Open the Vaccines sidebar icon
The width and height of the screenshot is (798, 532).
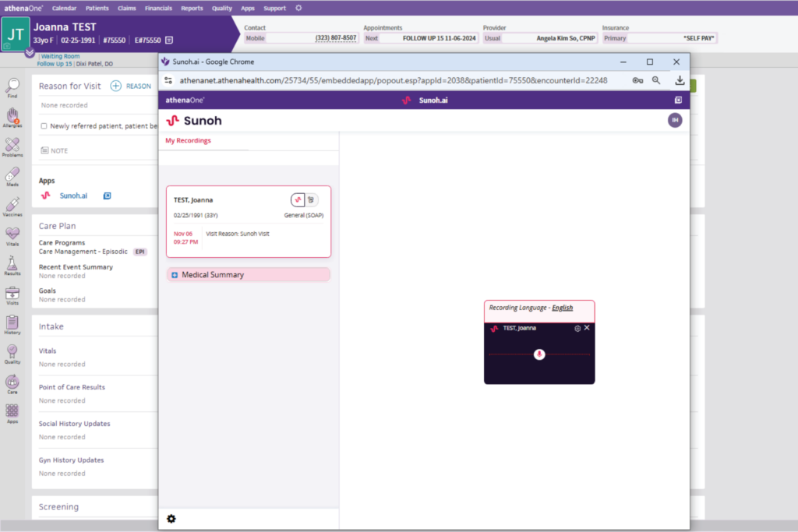click(12, 206)
